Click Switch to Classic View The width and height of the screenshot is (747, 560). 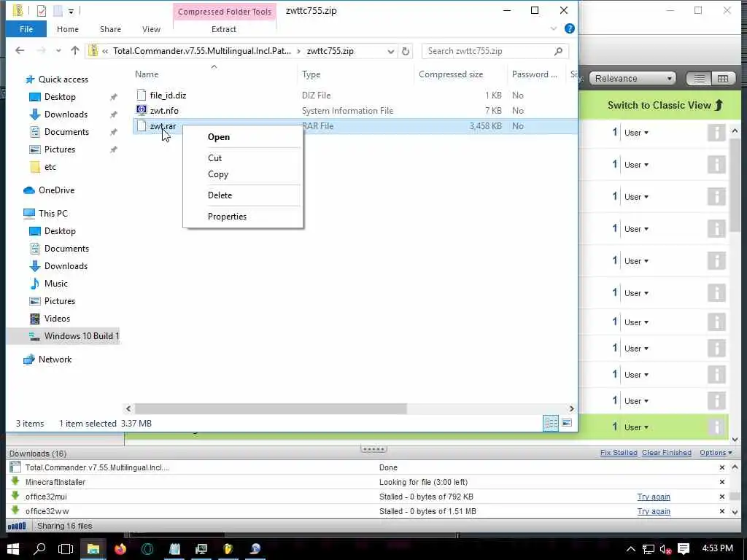tap(665, 105)
